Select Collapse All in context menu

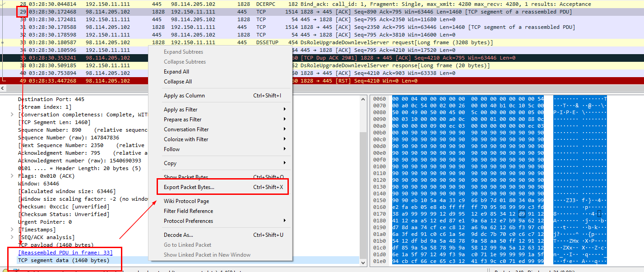(x=177, y=82)
